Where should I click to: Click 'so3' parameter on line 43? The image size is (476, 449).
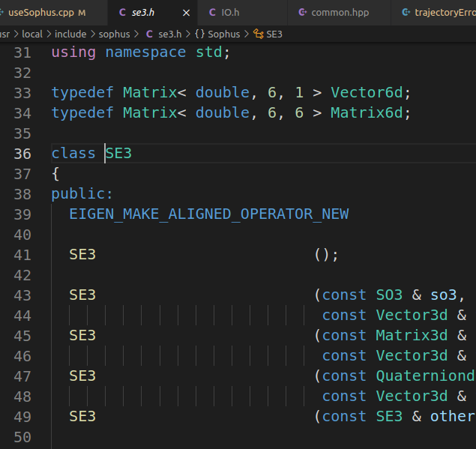click(444, 295)
